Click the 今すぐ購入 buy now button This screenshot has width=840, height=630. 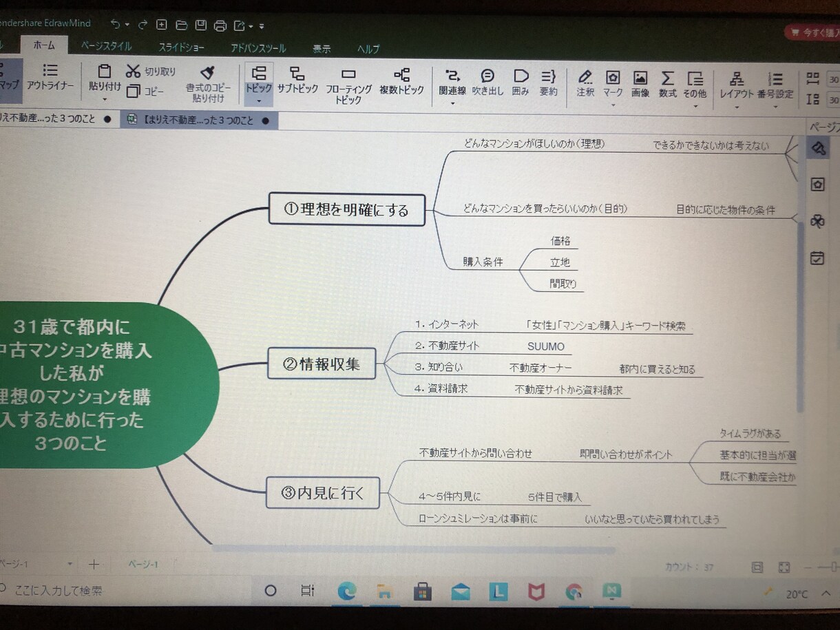[x=812, y=32]
